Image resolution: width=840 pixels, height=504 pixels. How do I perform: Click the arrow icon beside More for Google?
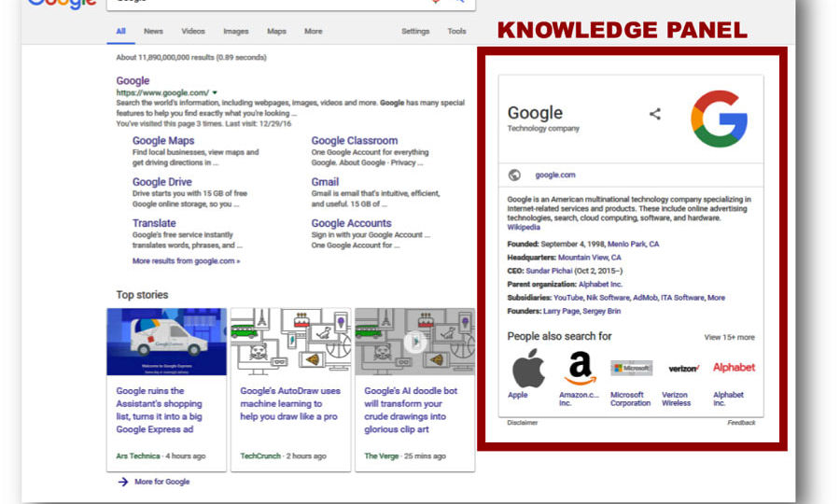[x=122, y=482]
